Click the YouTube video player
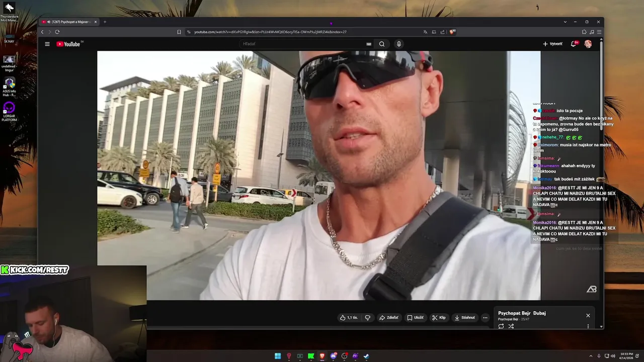Image resolution: width=644 pixels, height=362 pixels. click(x=319, y=175)
